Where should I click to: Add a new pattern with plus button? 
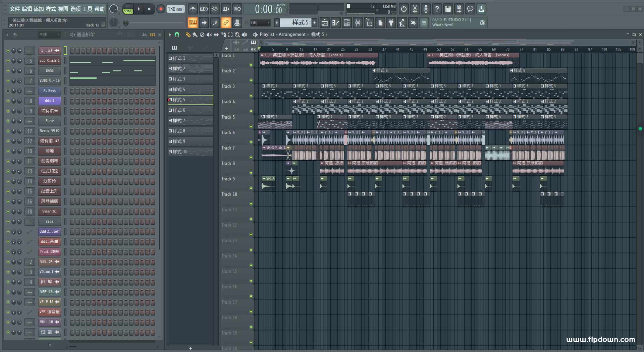point(315,23)
